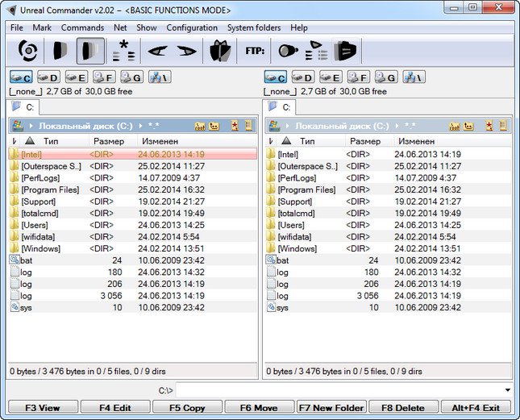Click the asterisk select-group toolbar icon
Viewport: 520px width, 420px height.
[x=123, y=51]
